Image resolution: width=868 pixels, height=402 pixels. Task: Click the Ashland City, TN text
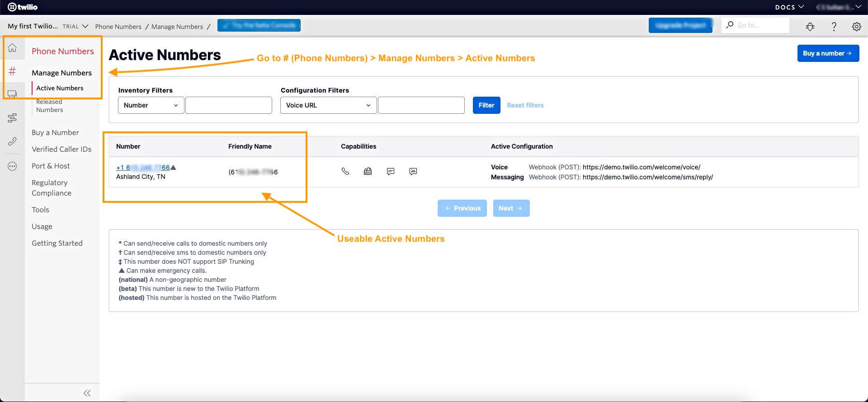pyautogui.click(x=141, y=177)
